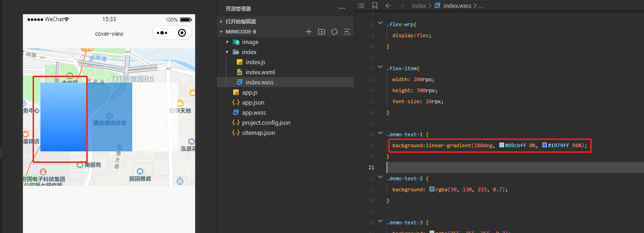Click the white translucent cover-view box
Image resolution: width=644 pixels, height=233 pixels.
coord(155,117)
